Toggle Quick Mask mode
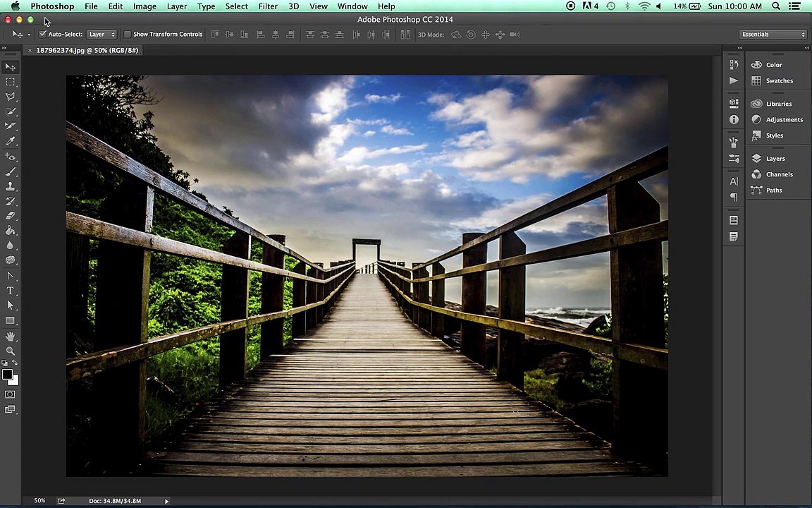 (x=11, y=394)
